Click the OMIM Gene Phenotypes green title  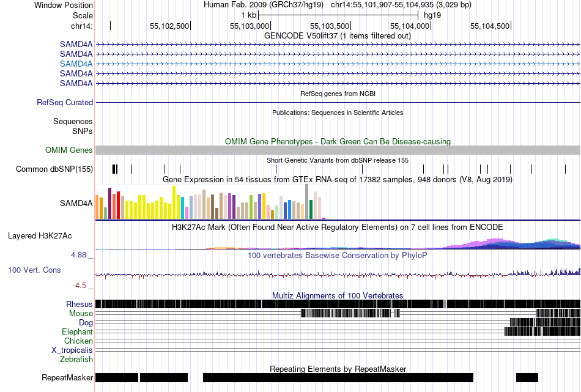pos(338,141)
